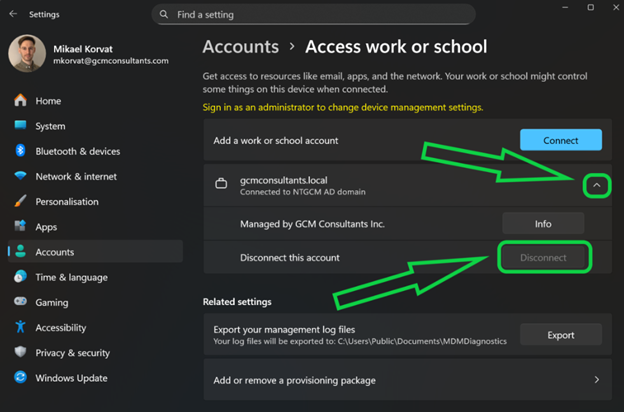Viewport: 624px width, 412px height.
Task: Go to System settings
Action: click(95, 126)
